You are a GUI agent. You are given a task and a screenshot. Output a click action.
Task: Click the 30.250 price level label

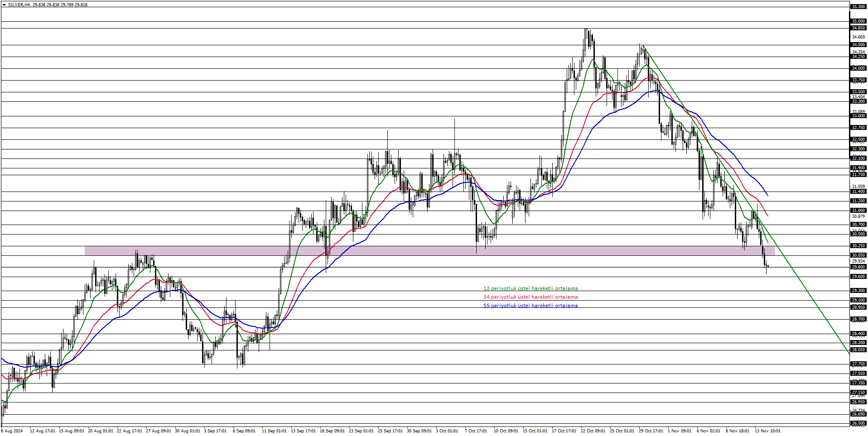(858, 246)
